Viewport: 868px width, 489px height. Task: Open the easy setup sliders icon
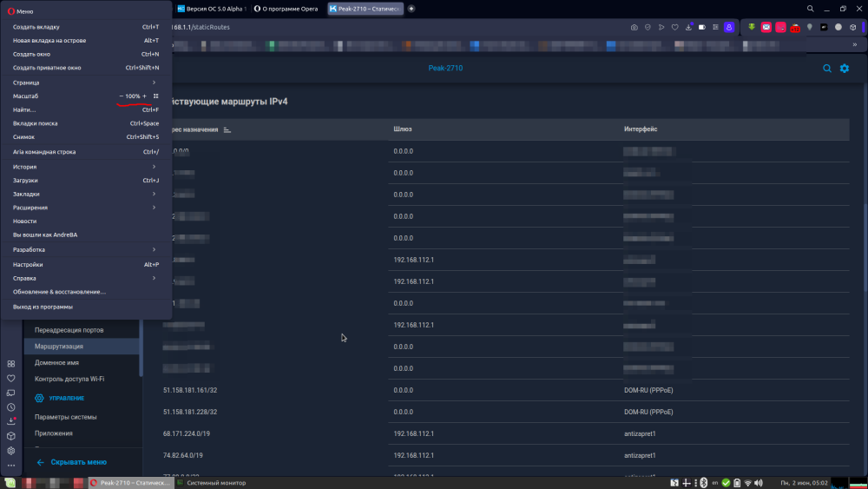point(715,27)
